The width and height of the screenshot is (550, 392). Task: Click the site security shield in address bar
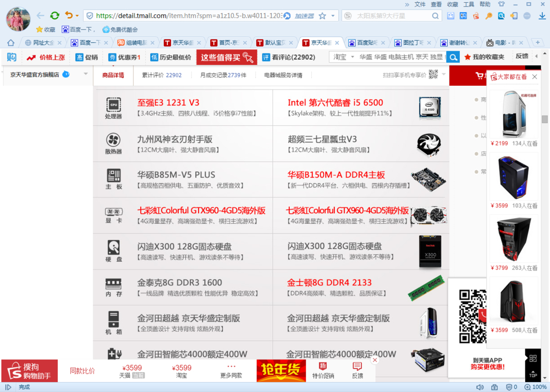pyautogui.click(x=90, y=16)
